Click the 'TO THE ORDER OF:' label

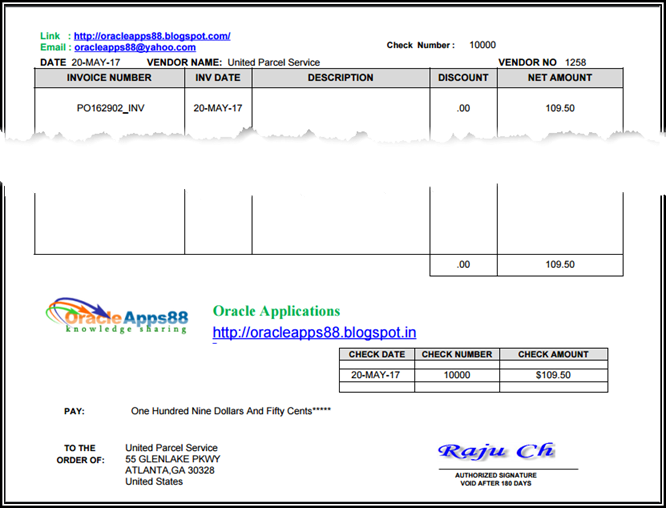pos(80,454)
